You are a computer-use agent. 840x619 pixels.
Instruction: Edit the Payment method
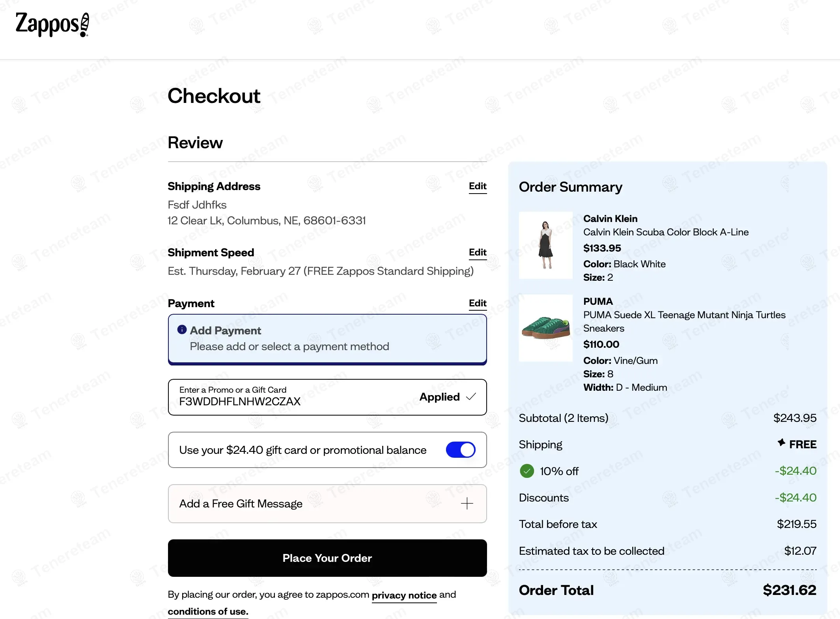pyautogui.click(x=477, y=303)
